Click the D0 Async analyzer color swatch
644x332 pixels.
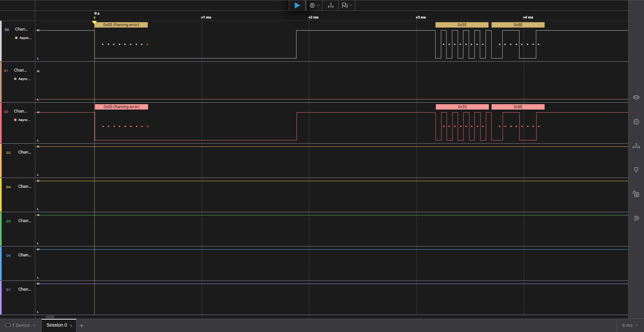tap(16, 38)
